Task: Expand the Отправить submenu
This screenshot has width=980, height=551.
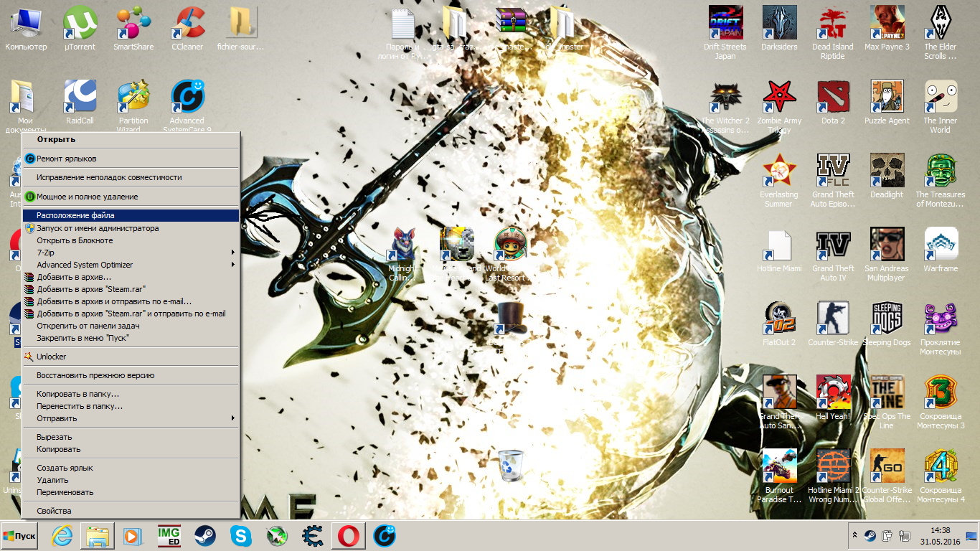Action: point(130,418)
